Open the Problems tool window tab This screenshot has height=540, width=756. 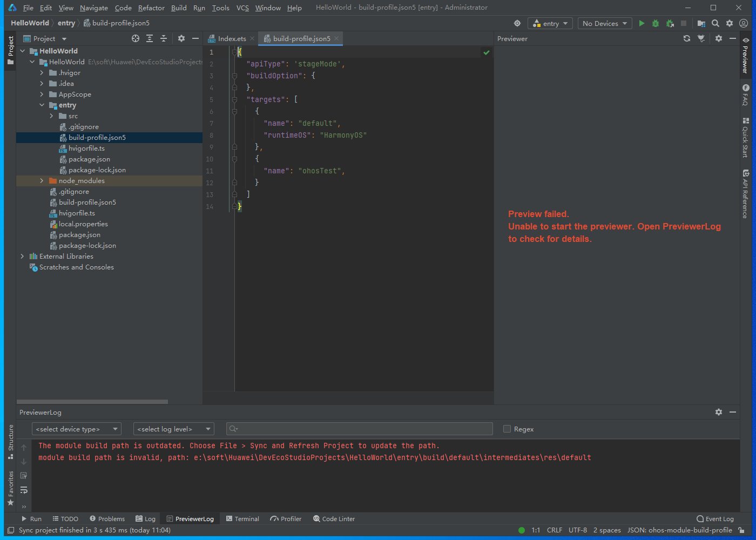pos(107,518)
